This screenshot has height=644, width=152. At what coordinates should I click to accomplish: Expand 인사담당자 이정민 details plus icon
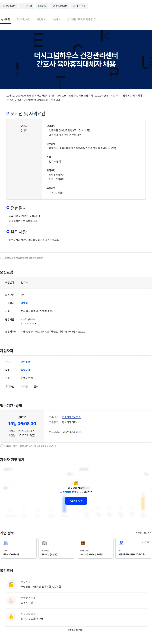pyautogui.click(x=80, y=432)
